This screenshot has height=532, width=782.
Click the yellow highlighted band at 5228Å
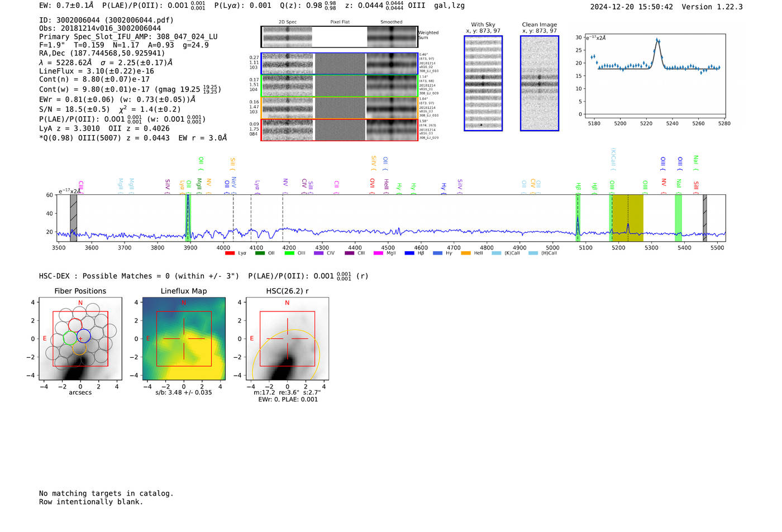click(628, 218)
